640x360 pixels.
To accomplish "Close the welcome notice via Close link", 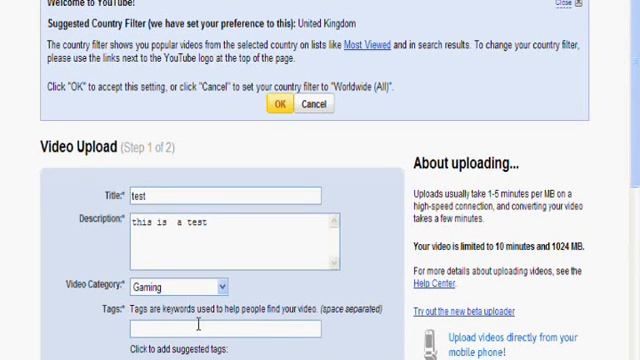I will point(563,3).
